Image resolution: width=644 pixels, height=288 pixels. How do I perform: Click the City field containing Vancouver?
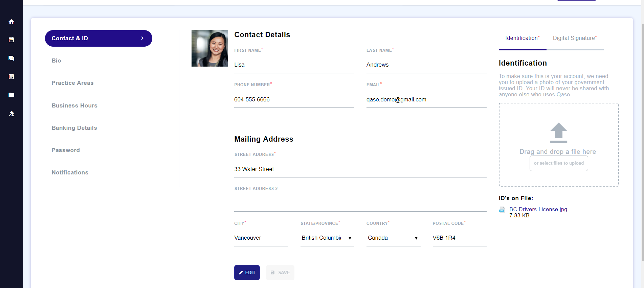(x=261, y=238)
